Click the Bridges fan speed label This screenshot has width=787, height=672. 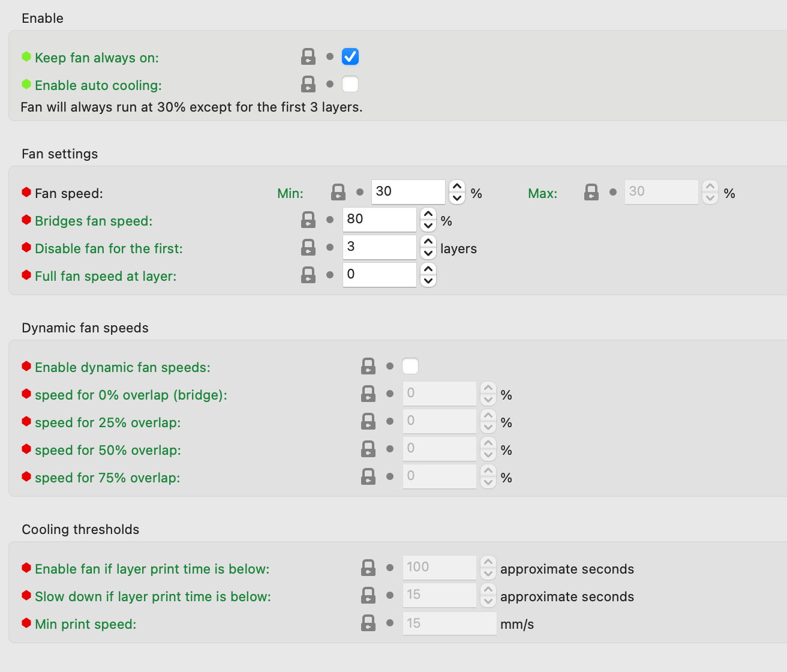94,221
